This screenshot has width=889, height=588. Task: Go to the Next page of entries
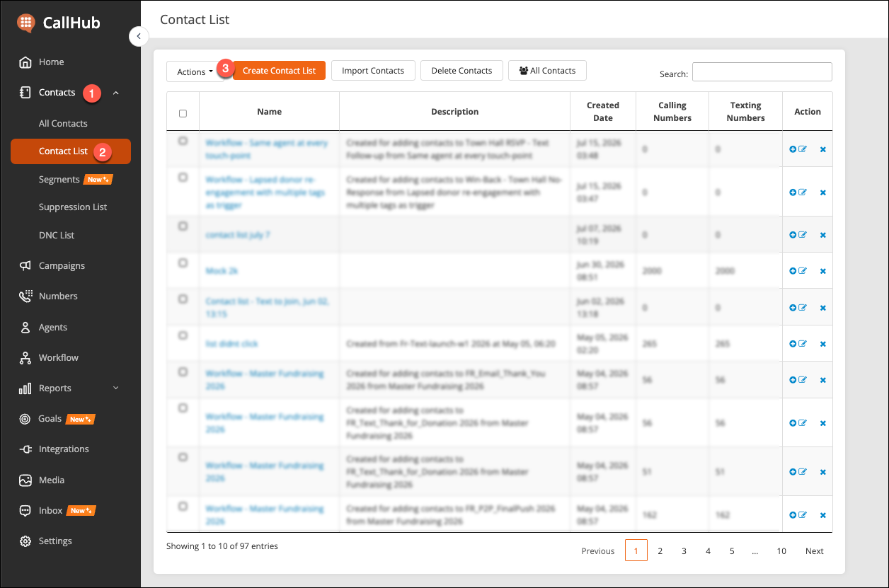(814, 550)
